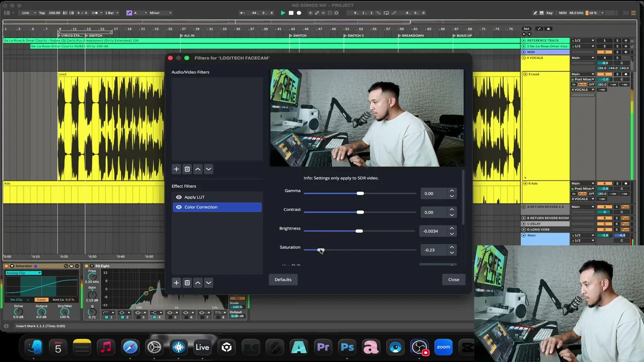Click the Set locator button
644x362 pixels.
coord(526,29)
